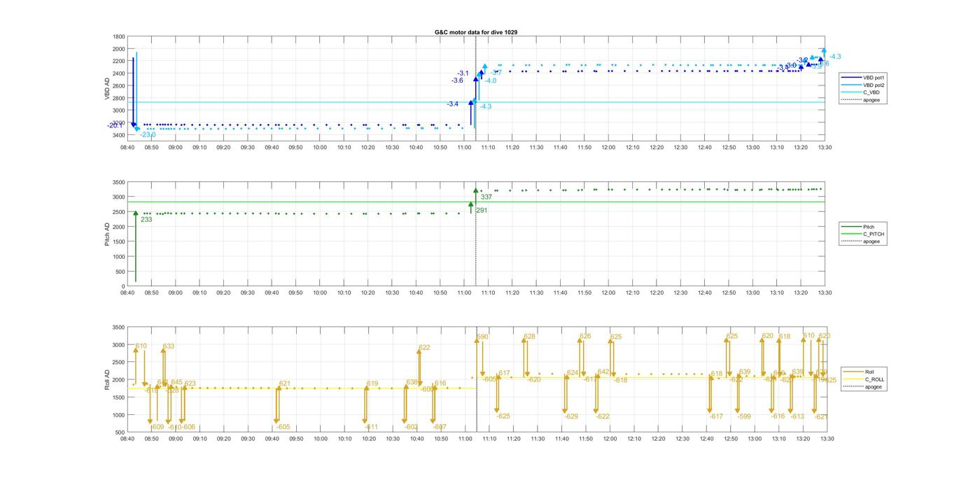Click the '1800' tick on the VBD axis

pos(118,36)
